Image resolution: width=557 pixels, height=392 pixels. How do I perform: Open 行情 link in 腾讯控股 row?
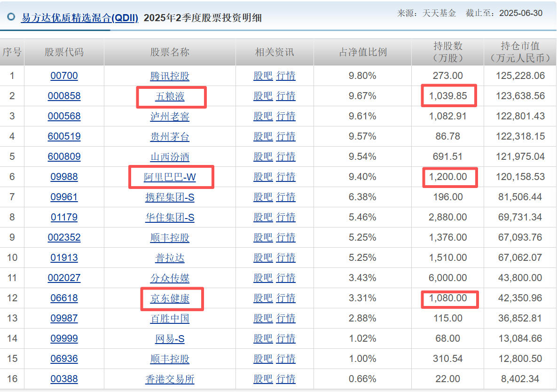tap(286, 76)
